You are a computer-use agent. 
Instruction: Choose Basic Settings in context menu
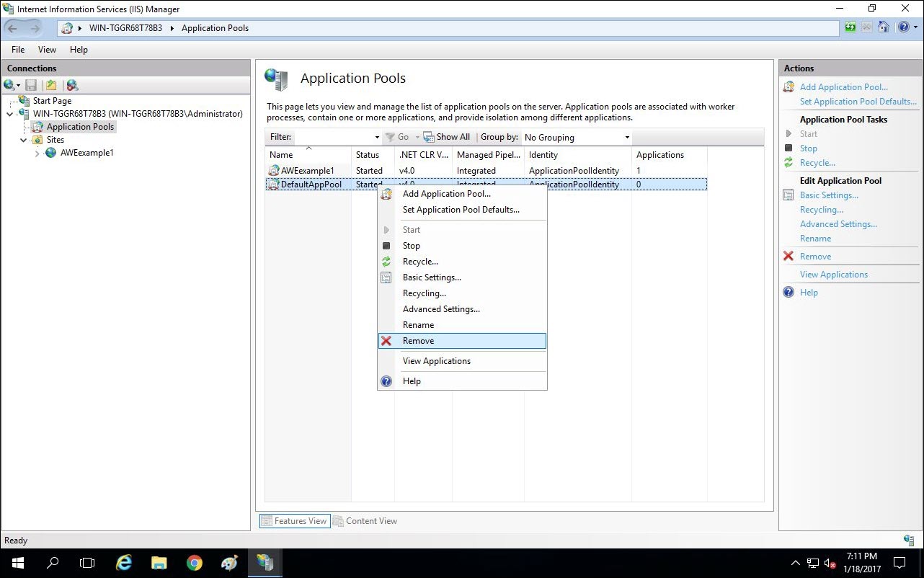[462, 277]
